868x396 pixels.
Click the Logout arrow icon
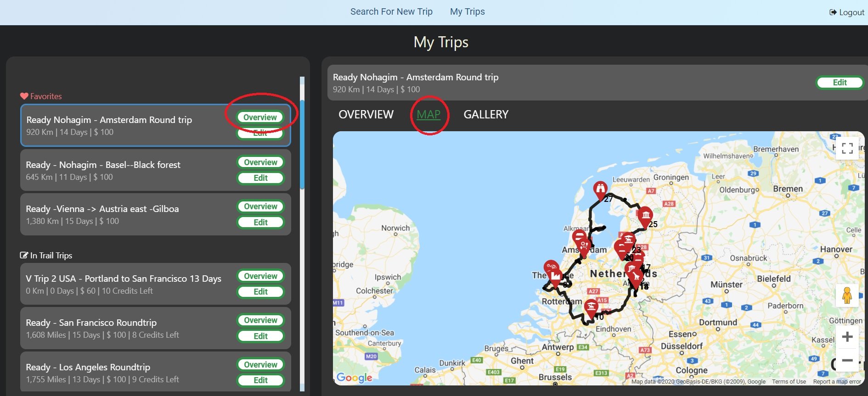pyautogui.click(x=833, y=12)
